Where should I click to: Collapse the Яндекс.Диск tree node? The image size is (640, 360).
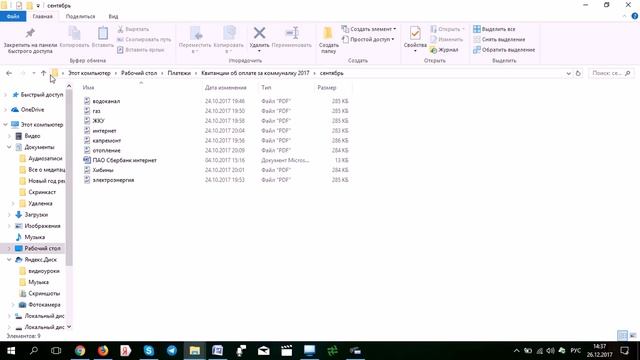click(9, 260)
